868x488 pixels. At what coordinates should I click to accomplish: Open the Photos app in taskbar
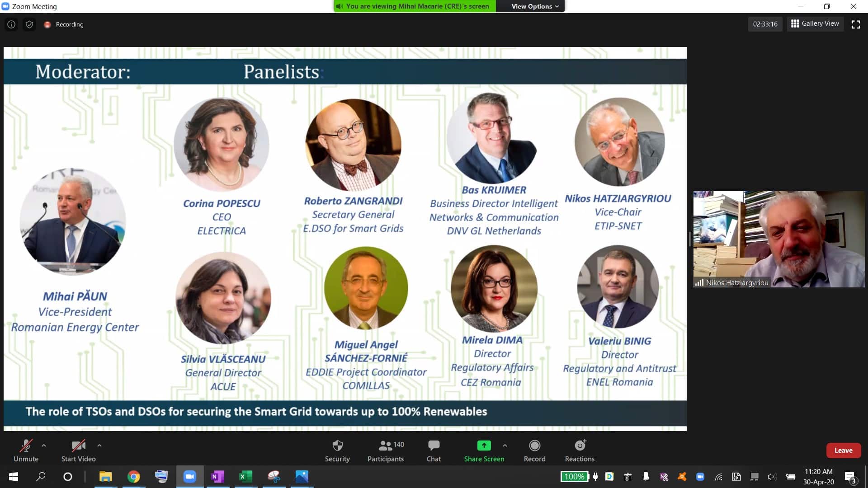(x=302, y=477)
